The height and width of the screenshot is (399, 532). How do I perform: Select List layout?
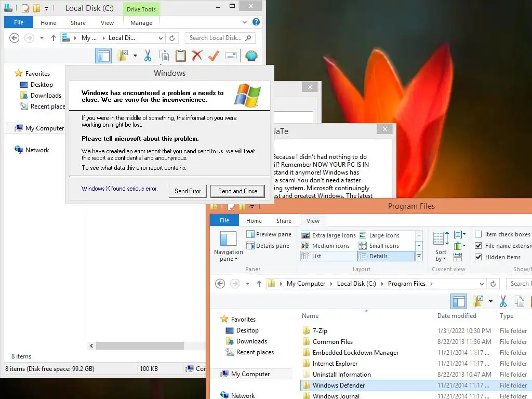(328, 256)
